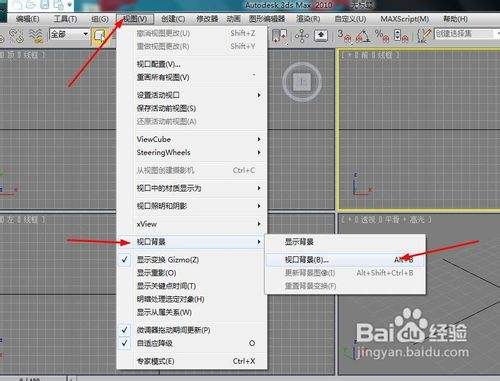
Task: Click greyed 从视图创建摄影机 entry
Action: click(x=192, y=170)
